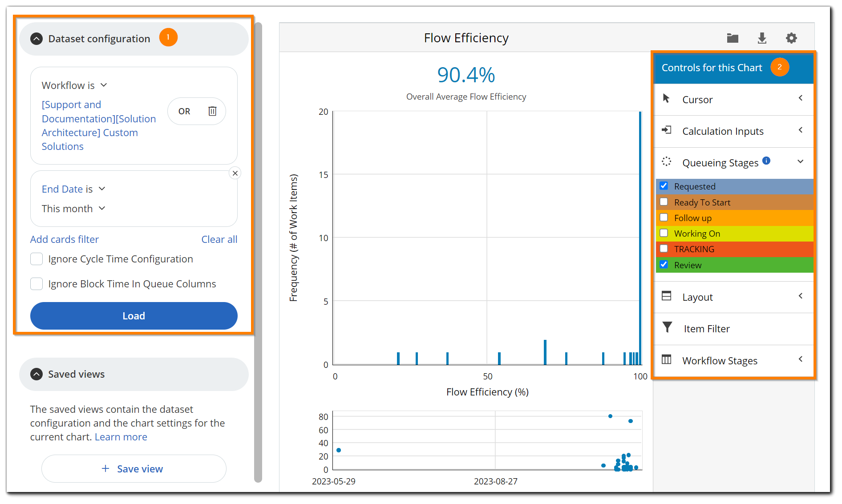Download the Flow Efficiency chart
Viewport: 842px width, 504px height.
point(762,38)
